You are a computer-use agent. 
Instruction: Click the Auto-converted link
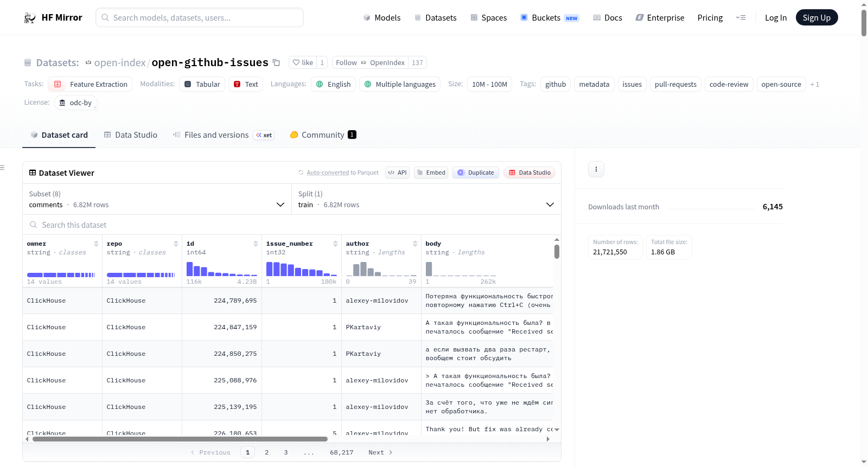pyautogui.click(x=328, y=172)
